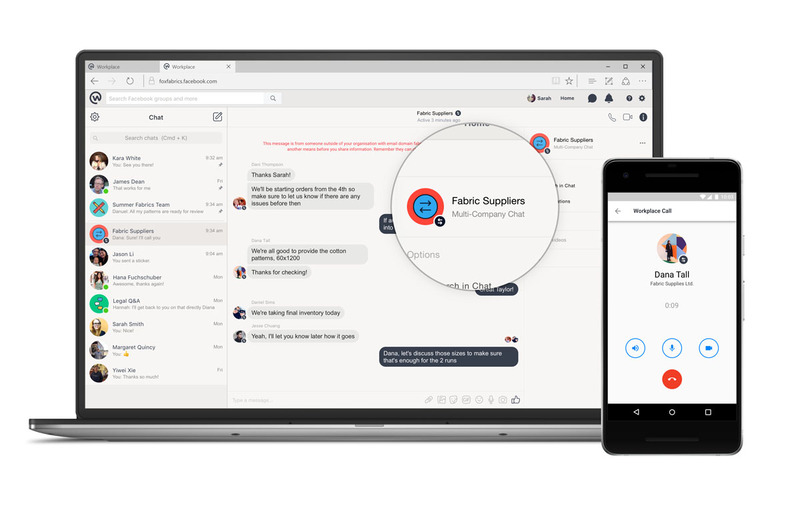
Task: Open Margaret Quincy conversation
Action: (156, 350)
